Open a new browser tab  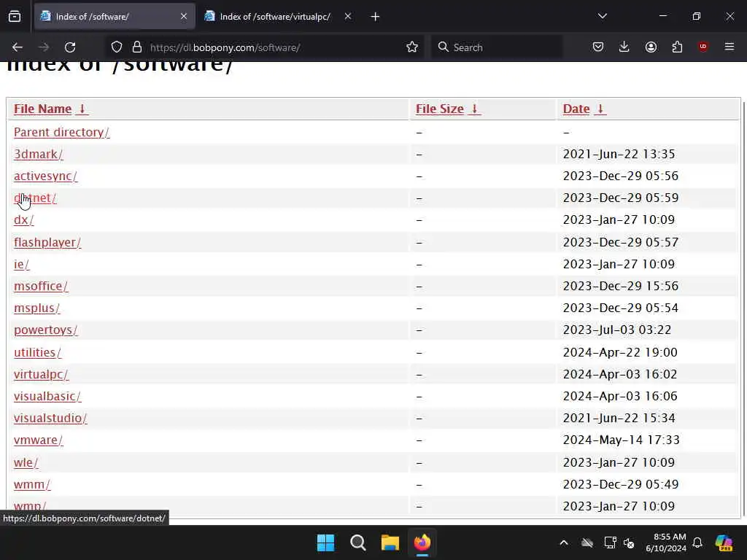click(x=376, y=17)
